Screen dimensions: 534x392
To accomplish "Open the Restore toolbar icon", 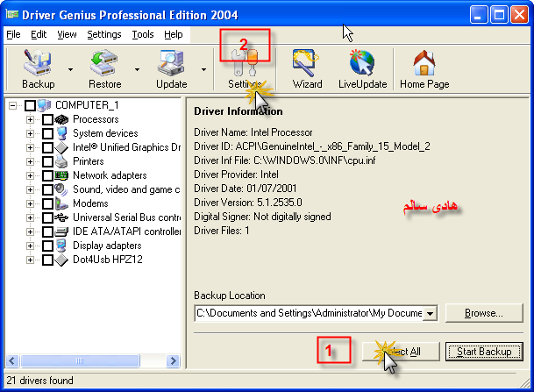I will 104,62.
